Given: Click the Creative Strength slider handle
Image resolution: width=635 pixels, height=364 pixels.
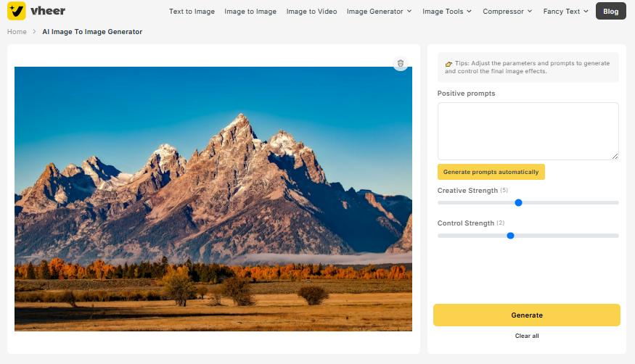Looking at the screenshot, I should (518, 202).
